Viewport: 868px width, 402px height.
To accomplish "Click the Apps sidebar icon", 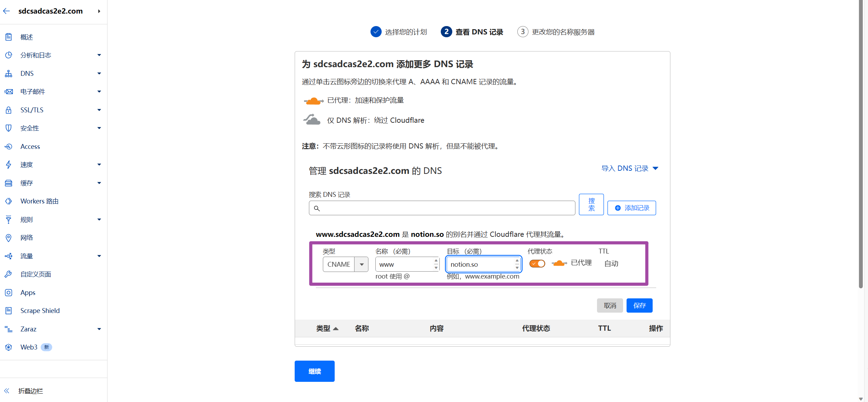I will [x=9, y=292].
